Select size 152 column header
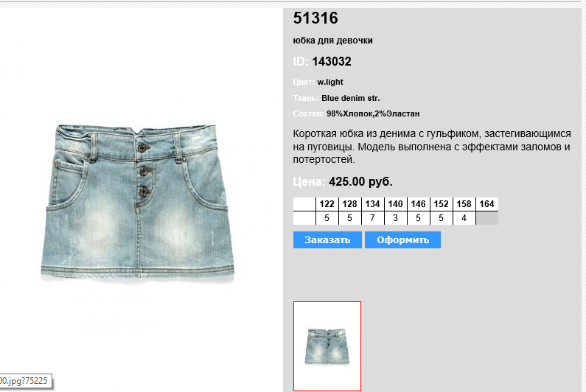This screenshot has height=392, width=586. [441, 204]
